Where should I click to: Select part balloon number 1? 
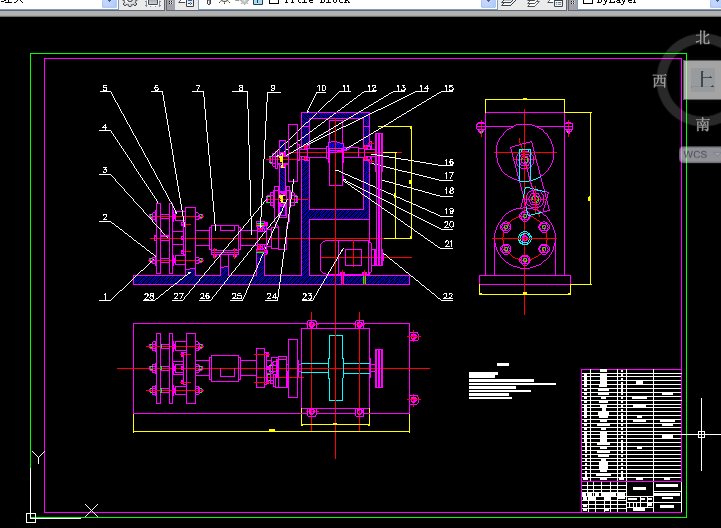[104, 297]
